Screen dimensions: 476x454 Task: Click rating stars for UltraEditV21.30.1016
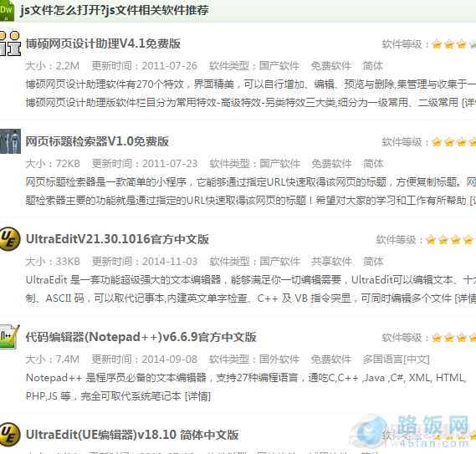(451, 240)
